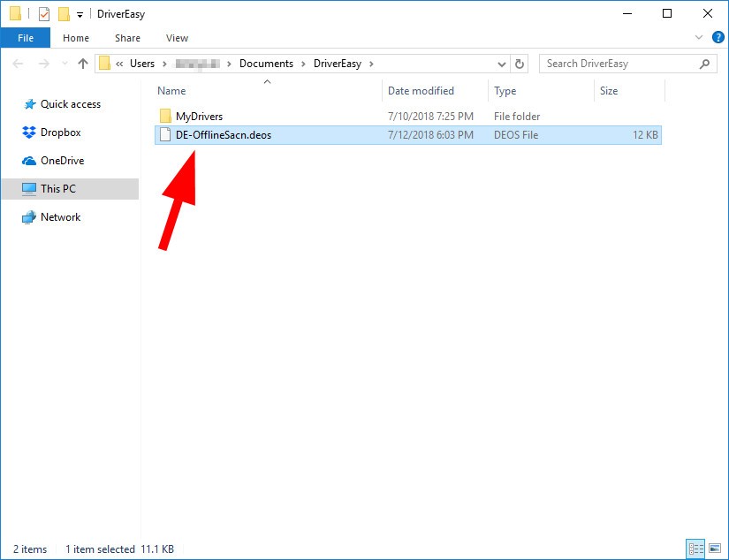Click the This PC monitor icon
The height and width of the screenshot is (560, 729).
tap(29, 189)
